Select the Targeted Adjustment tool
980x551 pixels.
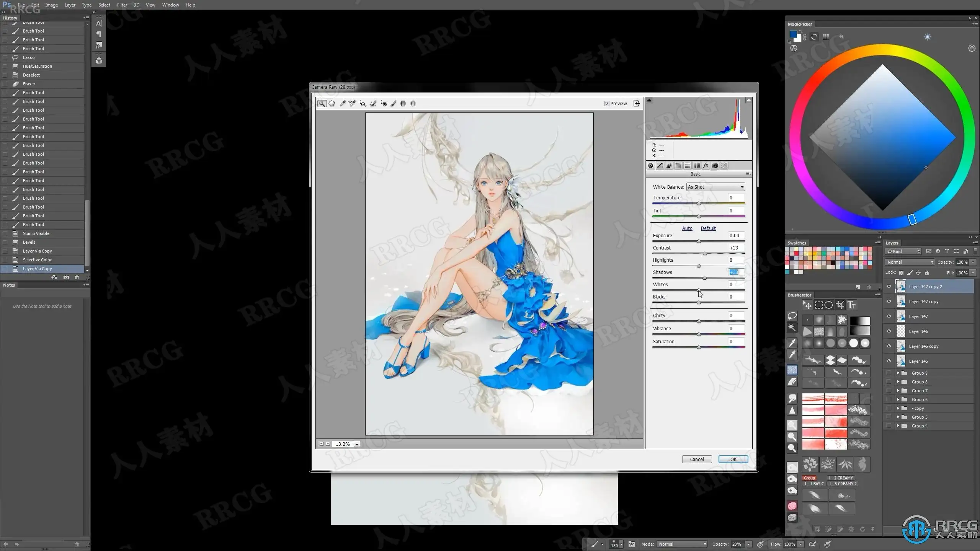coord(363,103)
